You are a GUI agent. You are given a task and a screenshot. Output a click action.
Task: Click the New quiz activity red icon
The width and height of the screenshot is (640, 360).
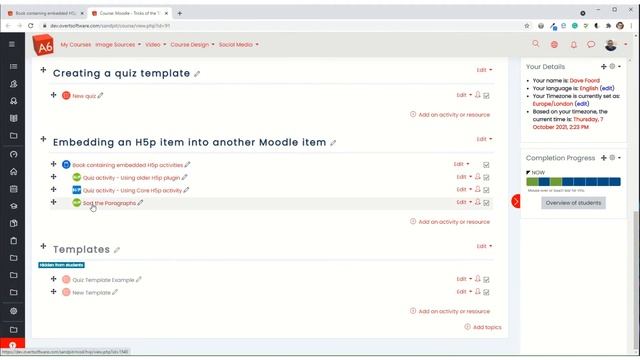(x=66, y=96)
